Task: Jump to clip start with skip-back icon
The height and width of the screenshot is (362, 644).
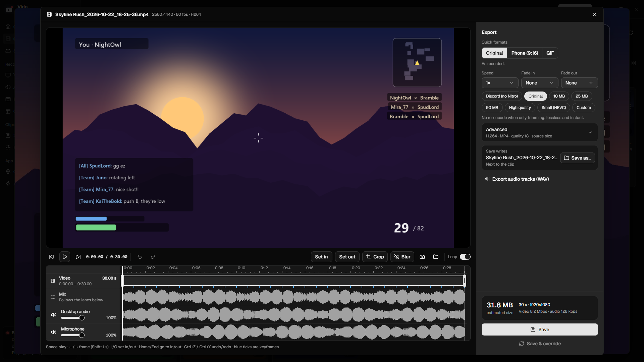Action: point(51,257)
